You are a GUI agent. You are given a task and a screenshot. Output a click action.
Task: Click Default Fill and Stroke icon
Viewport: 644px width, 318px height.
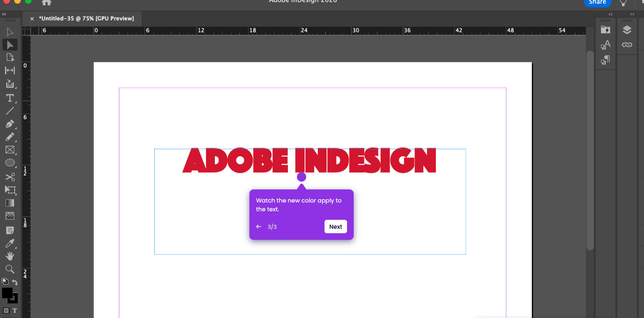point(5,281)
